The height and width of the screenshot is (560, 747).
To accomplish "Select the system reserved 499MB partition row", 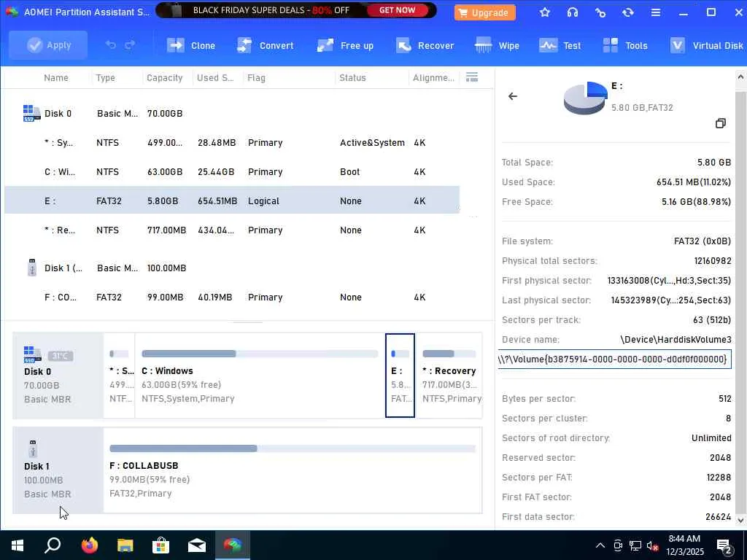I will point(232,142).
